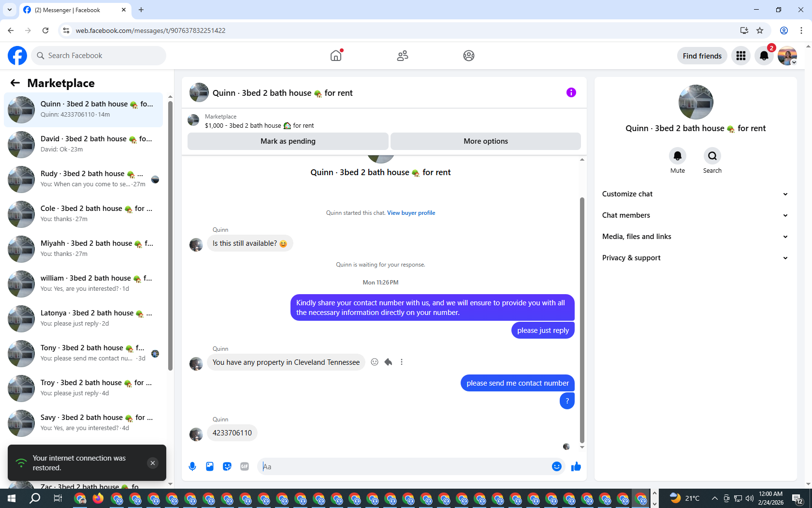Viewport: 812px width, 508px height.
Task: Open more options for Cleveland Tennessee message
Action: (402, 362)
